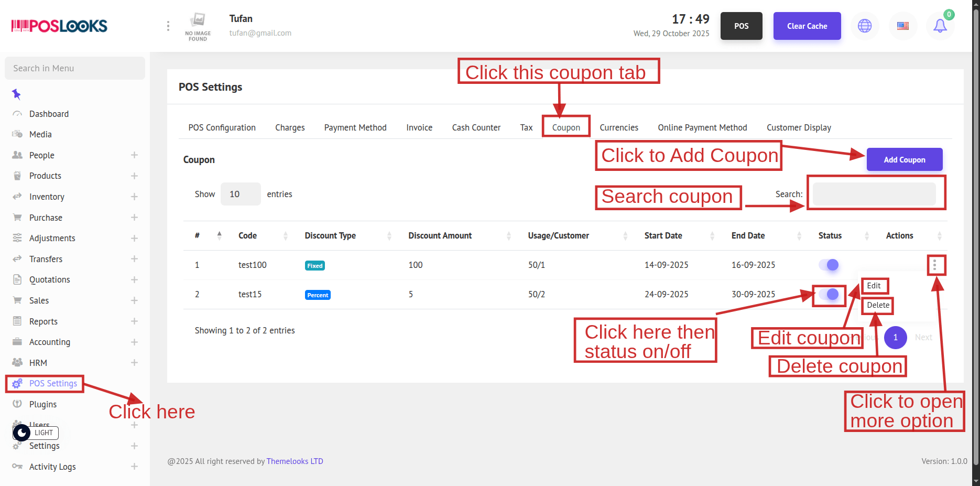Click the US flag icon

(x=902, y=26)
